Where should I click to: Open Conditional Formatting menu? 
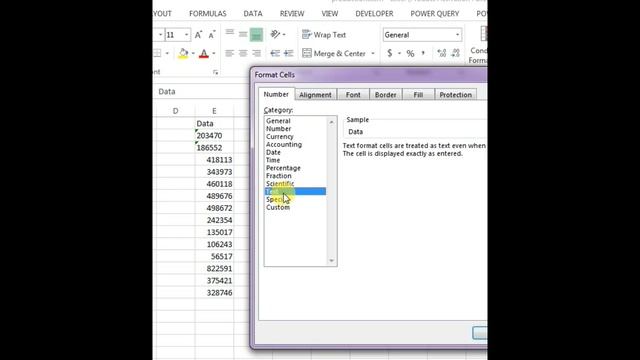point(478,45)
